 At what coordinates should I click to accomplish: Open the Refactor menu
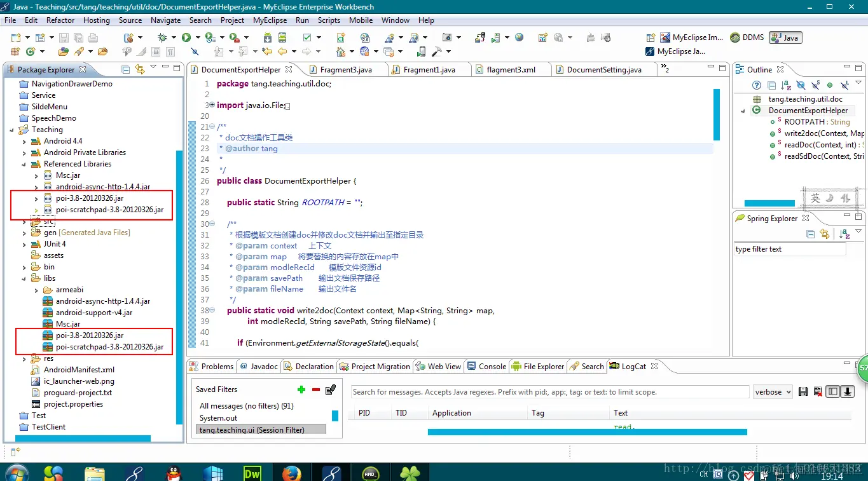60,20
